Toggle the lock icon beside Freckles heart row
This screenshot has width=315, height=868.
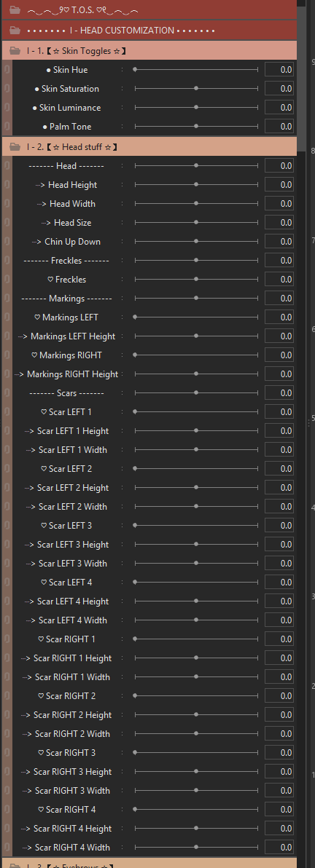click(7, 280)
